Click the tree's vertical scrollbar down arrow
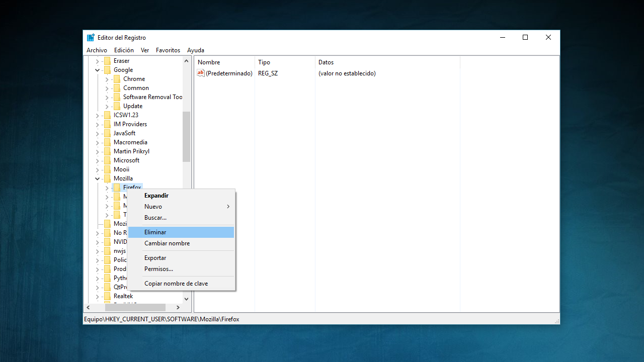This screenshot has width=644, height=362. point(186,299)
